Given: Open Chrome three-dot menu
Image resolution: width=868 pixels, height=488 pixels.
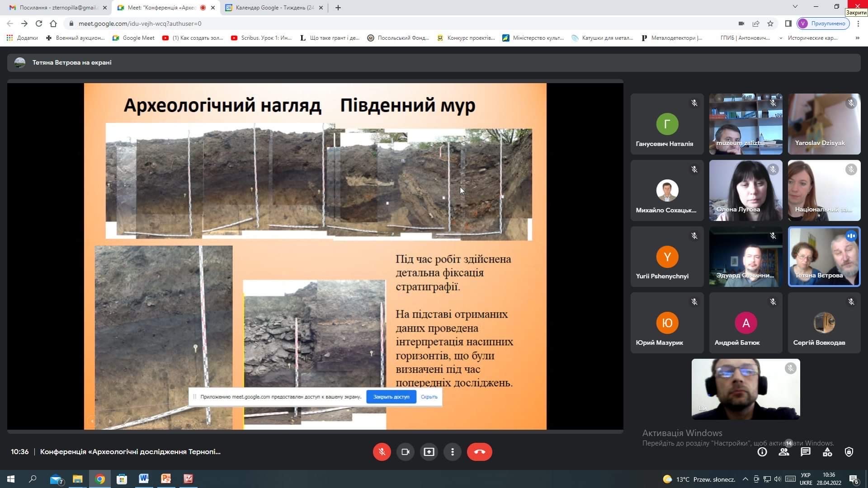Looking at the screenshot, I should click(x=858, y=23).
